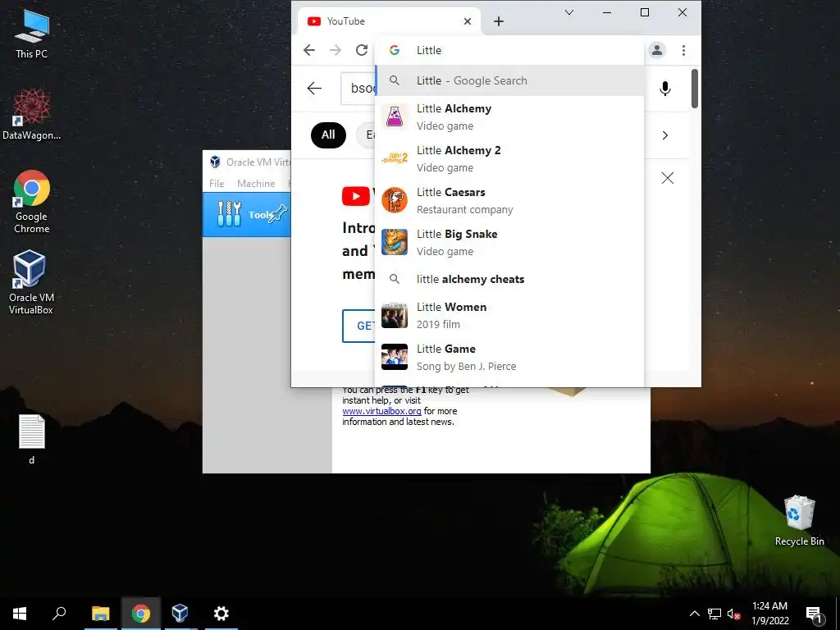Click YouTube search back arrow
Viewport: 840px width, 630px height.
coord(314,88)
